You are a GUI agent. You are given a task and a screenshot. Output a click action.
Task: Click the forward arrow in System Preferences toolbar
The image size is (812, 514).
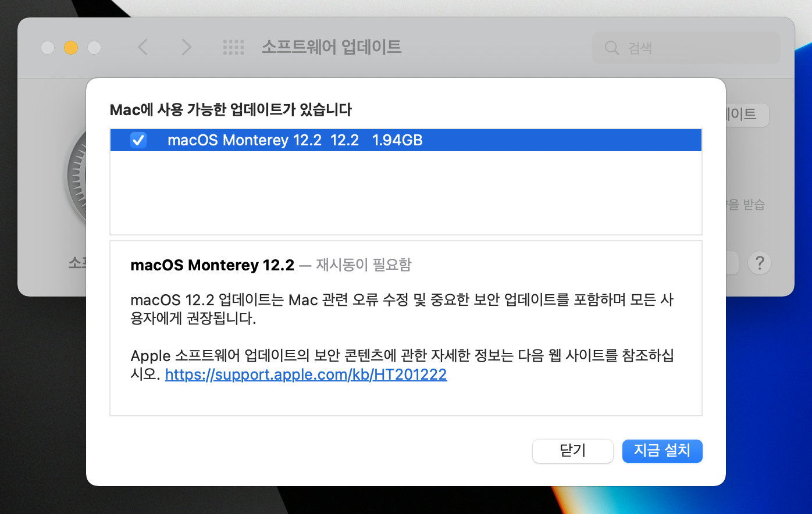(186, 47)
